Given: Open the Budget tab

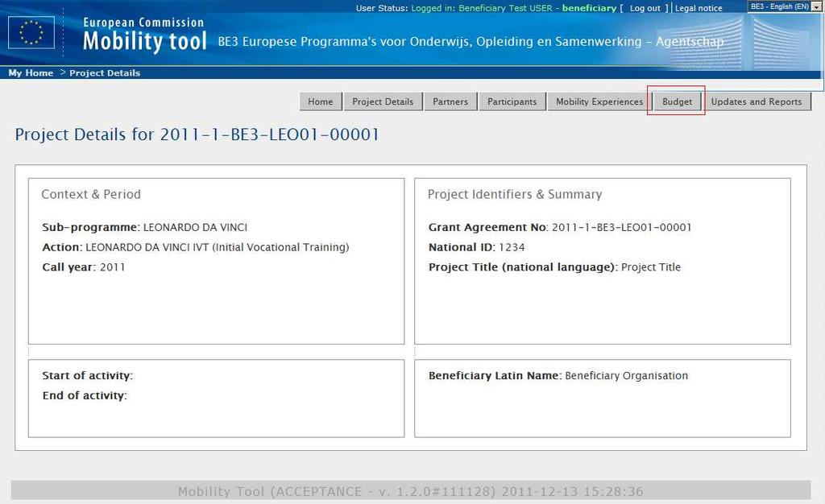Looking at the screenshot, I should [677, 102].
